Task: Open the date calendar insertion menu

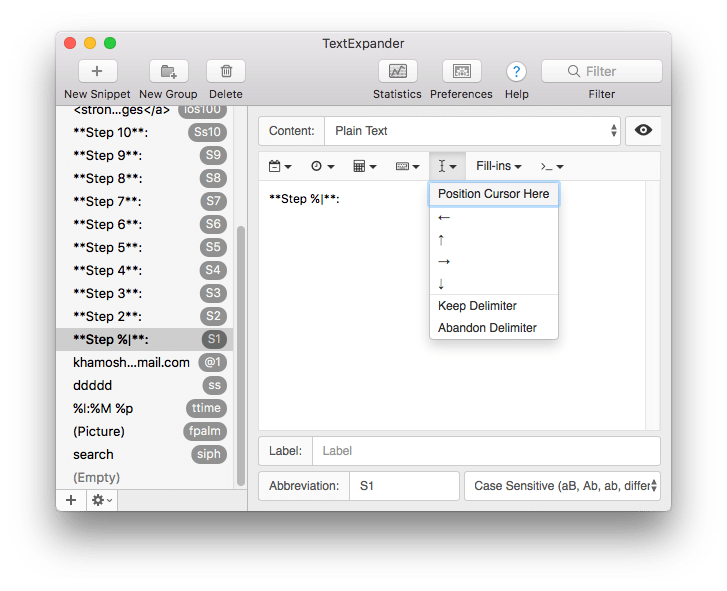Action: (280, 166)
